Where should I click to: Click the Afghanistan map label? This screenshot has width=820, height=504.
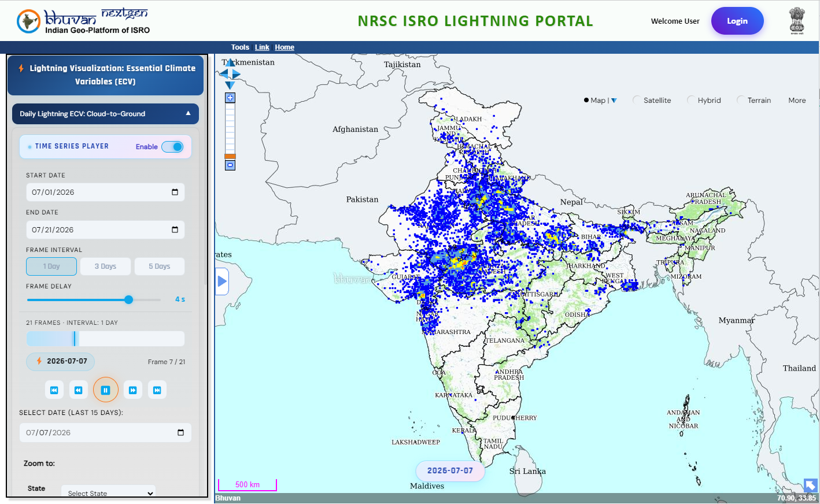click(355, 129)
